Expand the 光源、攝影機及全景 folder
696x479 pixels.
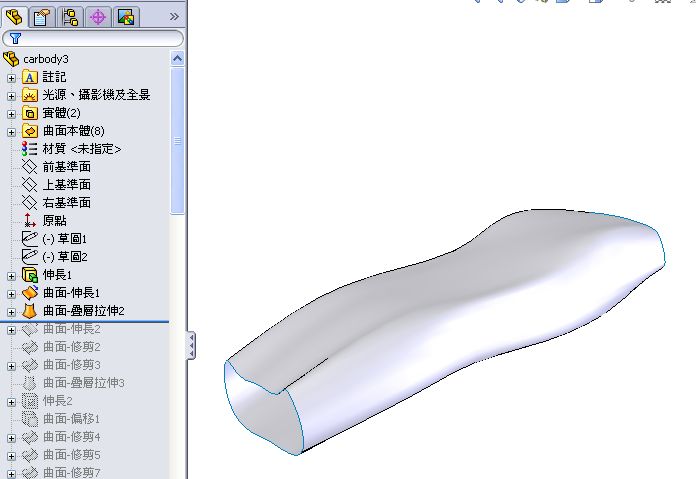[x=12, y=96]
